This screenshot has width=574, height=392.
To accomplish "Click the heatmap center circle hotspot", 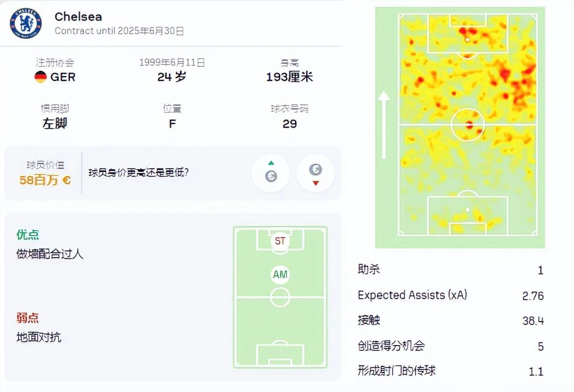I will tap(468, 125).
